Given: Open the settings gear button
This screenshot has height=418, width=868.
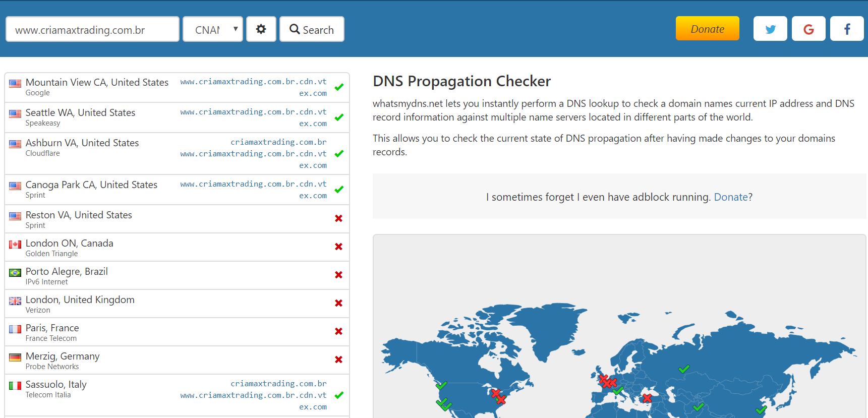Looking at the screenshot, I should coord(261,29).
